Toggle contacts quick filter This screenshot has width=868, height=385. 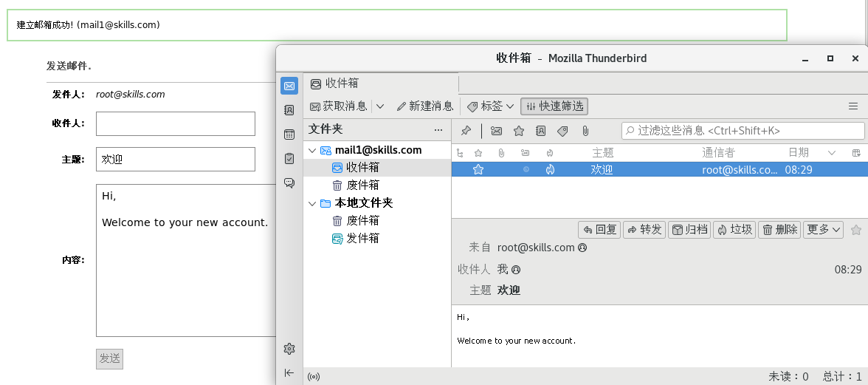point(541,131)
